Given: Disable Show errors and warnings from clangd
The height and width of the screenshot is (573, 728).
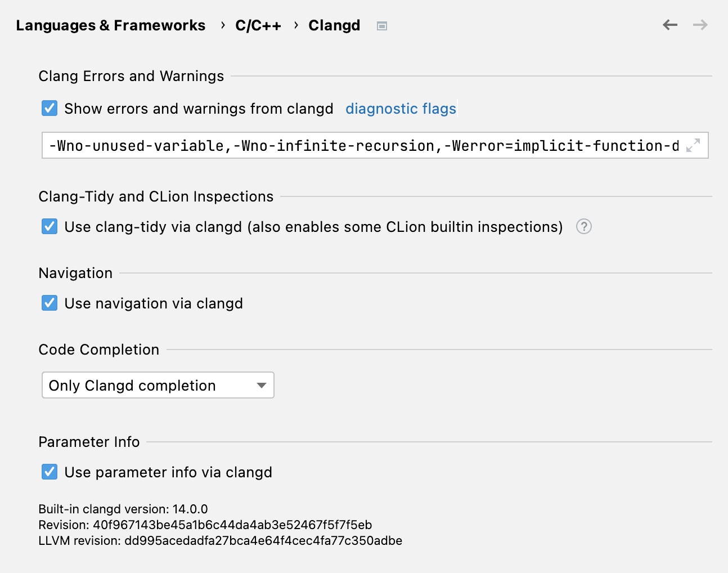Looking at the screenshot, I should 50,108.
